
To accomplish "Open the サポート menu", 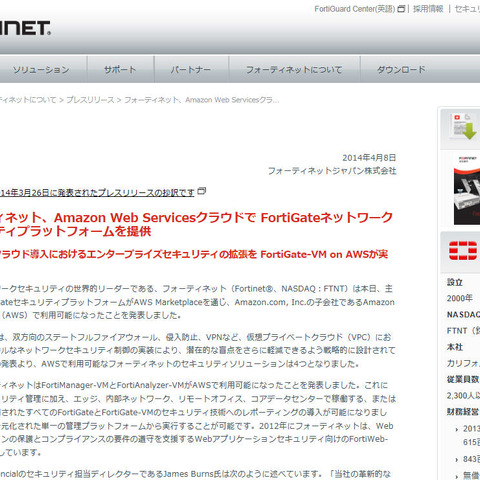I will click(120, 70).
